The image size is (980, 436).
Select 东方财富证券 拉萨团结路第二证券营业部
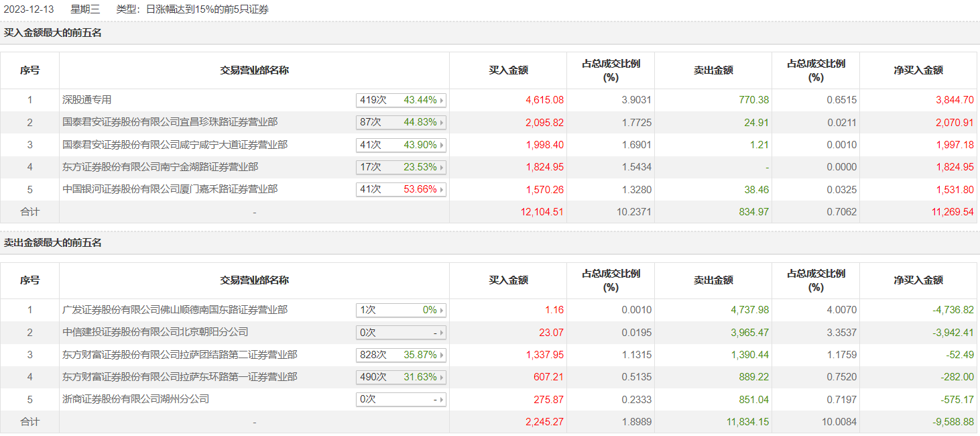[180, 355]
